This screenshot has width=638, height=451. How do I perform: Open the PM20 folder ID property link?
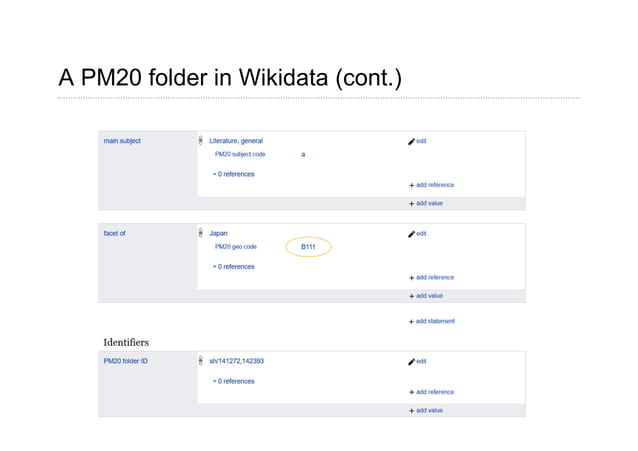click(126, 361)
